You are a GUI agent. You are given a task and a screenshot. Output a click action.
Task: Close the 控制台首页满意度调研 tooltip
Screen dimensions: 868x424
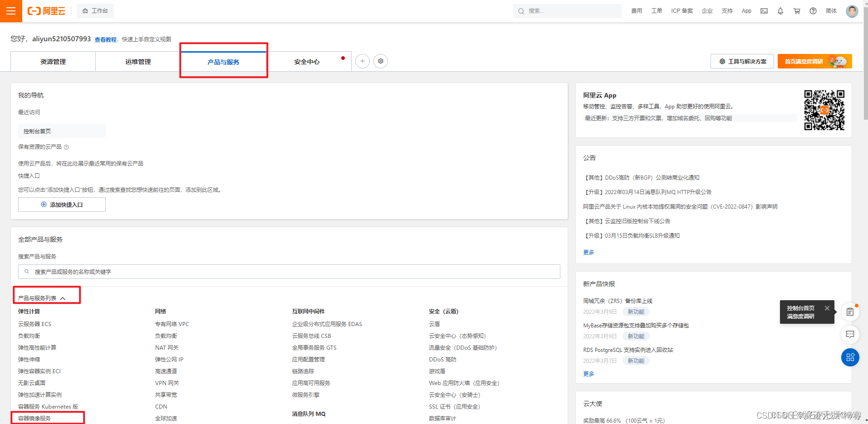click(827, 308)
